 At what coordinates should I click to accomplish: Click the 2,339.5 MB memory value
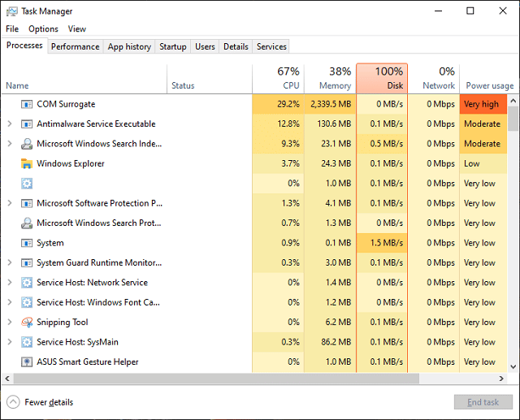[x=331, y=105]
